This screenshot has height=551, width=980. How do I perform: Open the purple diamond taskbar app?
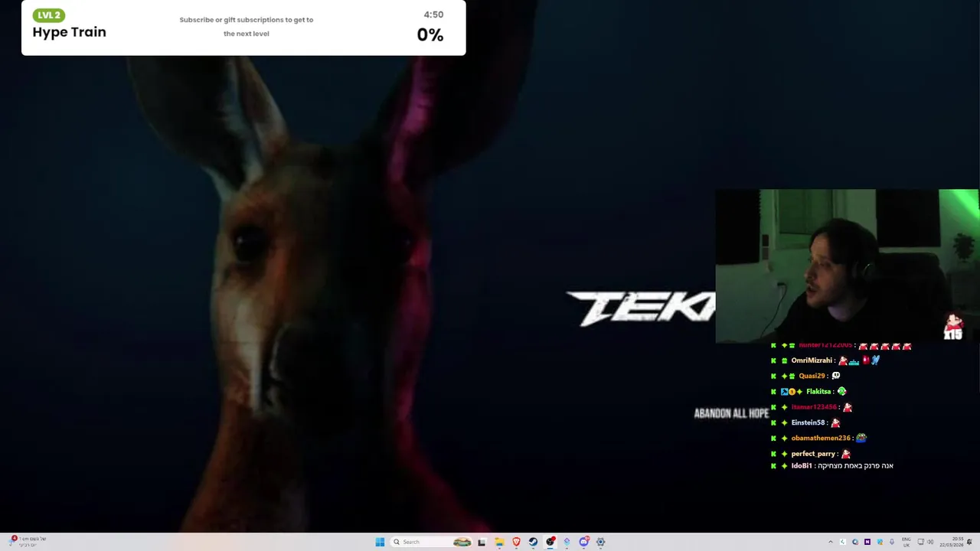(567, 542)
